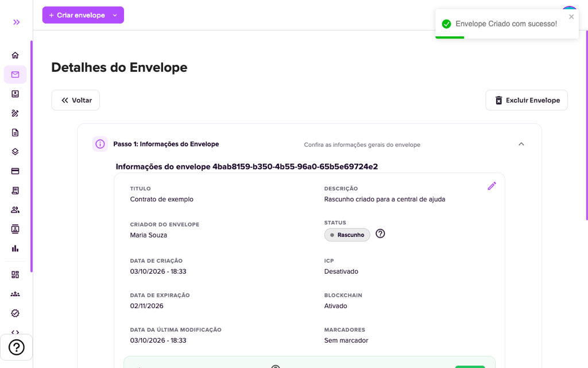Close the success notification toast
The height and width of the screenshot is (368, 588).
click(x=571, y=17)
